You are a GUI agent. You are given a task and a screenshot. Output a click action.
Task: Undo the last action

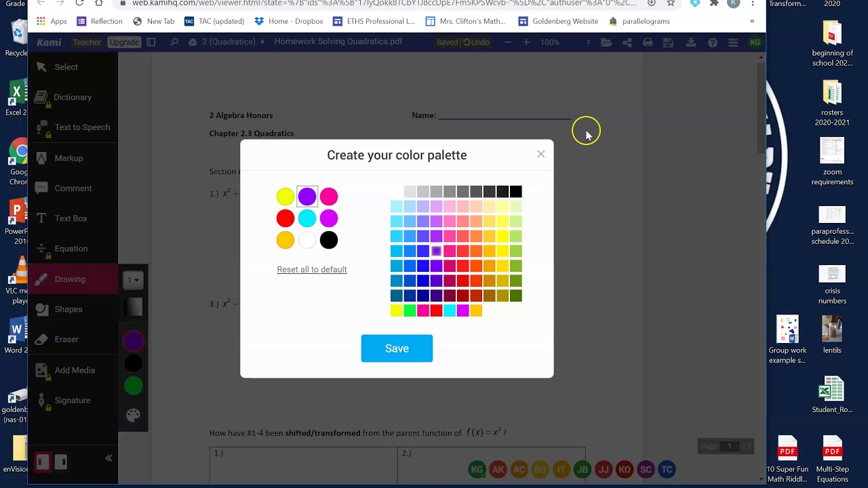pyautogui.click(x=476, y=42)
